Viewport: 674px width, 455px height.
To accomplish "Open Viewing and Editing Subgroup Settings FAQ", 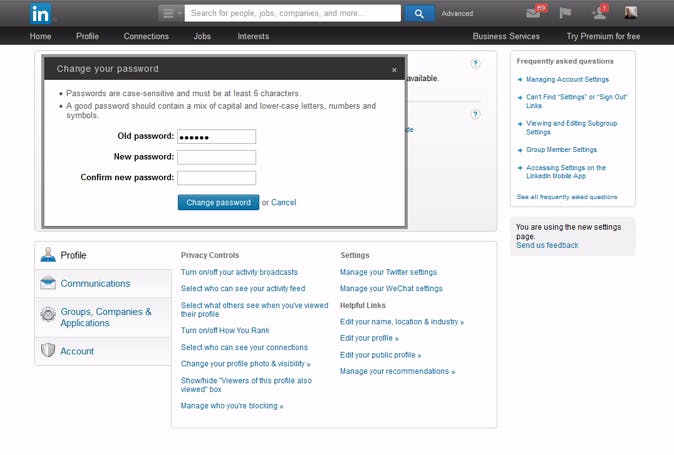I will (x=571, y=128).
